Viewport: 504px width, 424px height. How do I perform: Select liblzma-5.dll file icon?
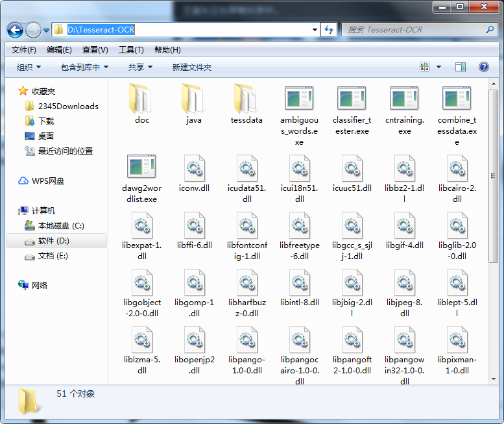(142, 340)
